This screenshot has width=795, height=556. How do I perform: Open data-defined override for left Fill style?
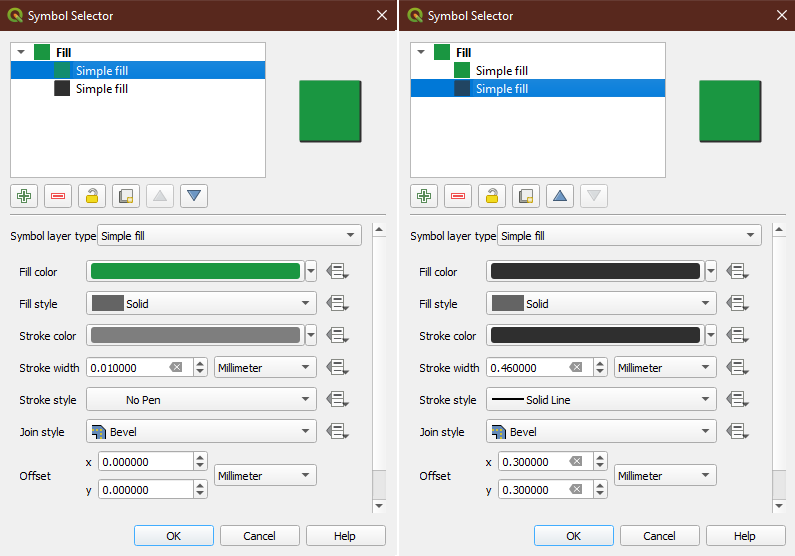(337, 303)
